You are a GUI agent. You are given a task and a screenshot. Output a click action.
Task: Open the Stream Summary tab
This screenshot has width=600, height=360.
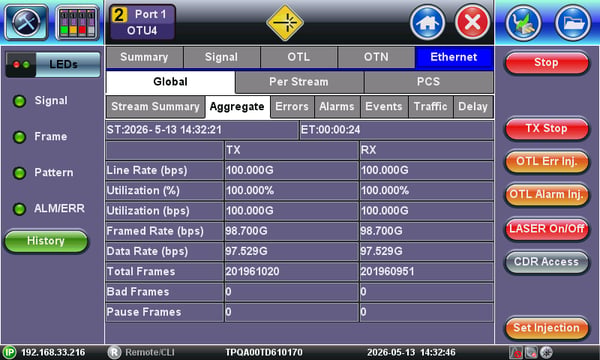pos(155,107)
